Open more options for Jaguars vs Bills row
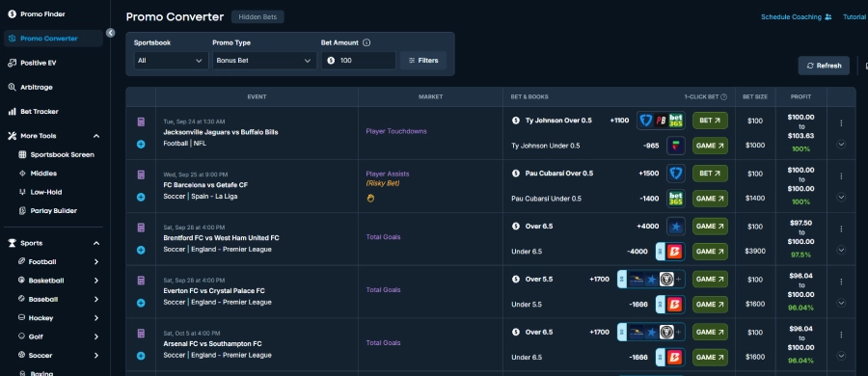Viewport: 868px width, 376px height. pyautogui.click(x=841, y=123)
